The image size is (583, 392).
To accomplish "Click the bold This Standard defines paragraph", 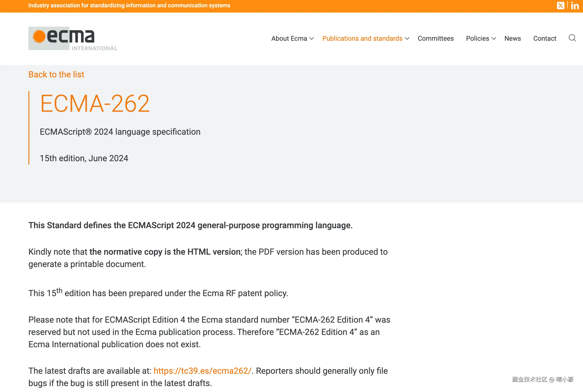I will coord(190,225).
